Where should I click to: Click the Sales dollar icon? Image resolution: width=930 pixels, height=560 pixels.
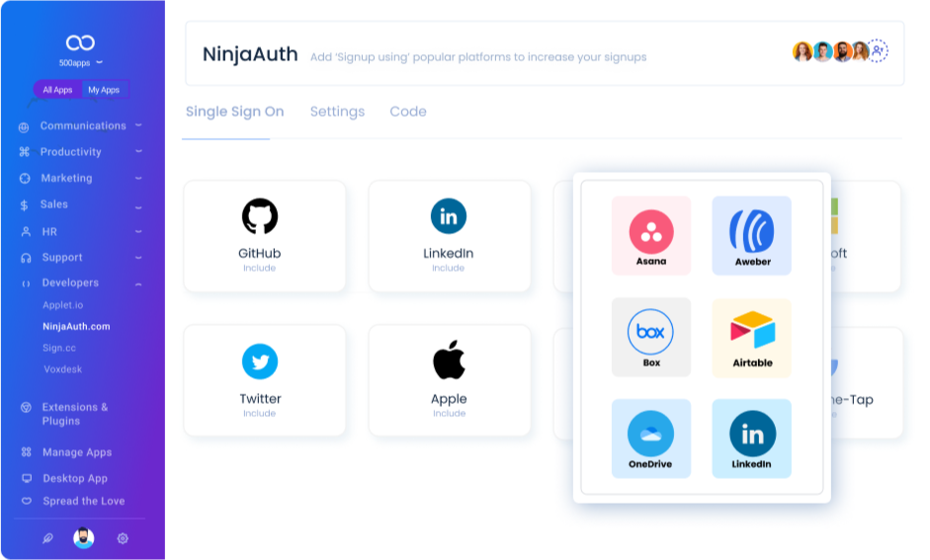[24, 205]
